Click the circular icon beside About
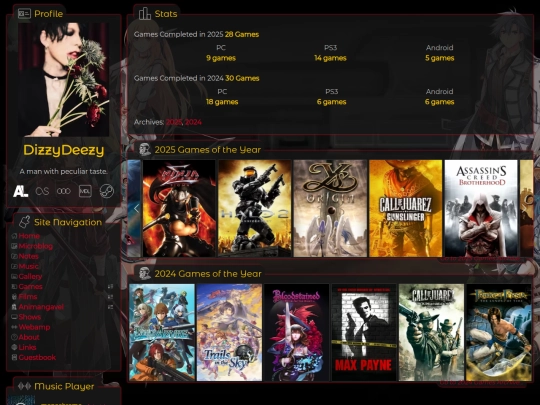 (x=14, y=337)
